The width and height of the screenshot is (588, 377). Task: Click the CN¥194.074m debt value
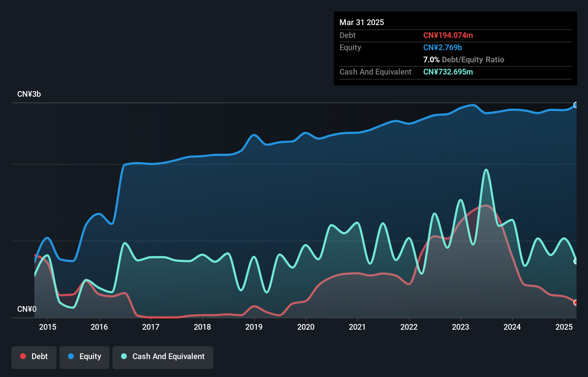pyautogui.click(x=448, y=35)
